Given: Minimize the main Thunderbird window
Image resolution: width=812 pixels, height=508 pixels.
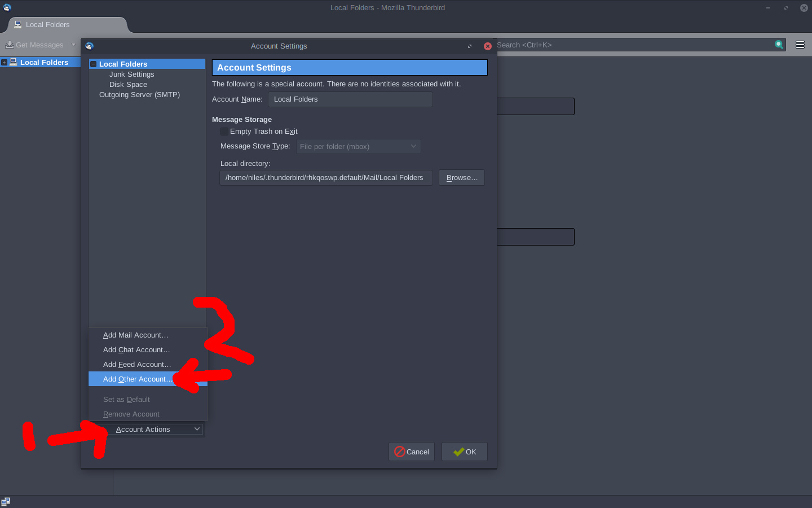Looking at the screenshot, I should coord(767,8).
